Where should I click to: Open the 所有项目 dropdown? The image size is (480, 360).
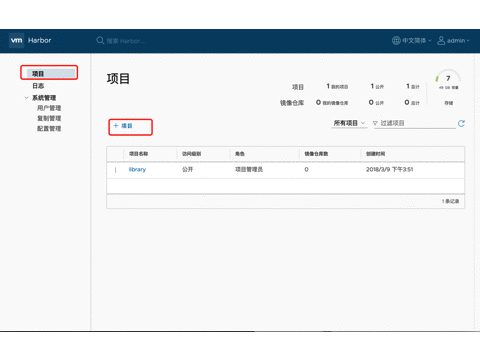tap(349, 123)
